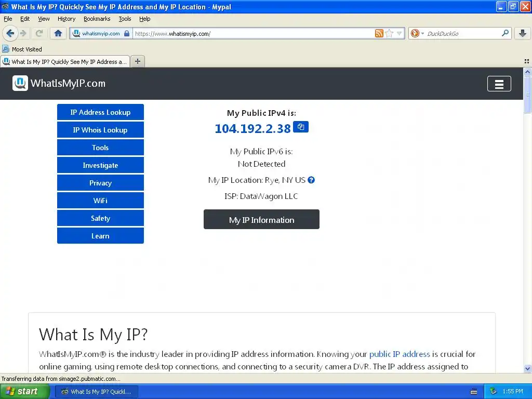Open the downloads arrow button
The height and width of the screenshot is (399, 532).
(523, 33)
